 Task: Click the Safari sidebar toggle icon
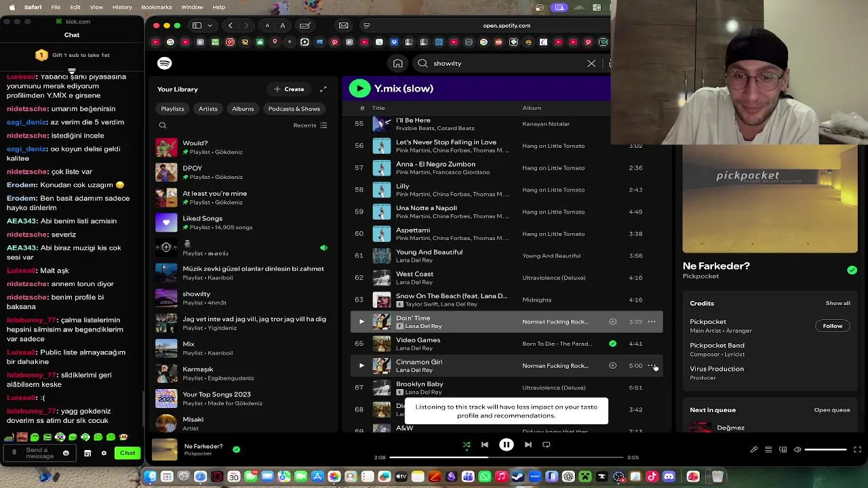tap(197, 26)
